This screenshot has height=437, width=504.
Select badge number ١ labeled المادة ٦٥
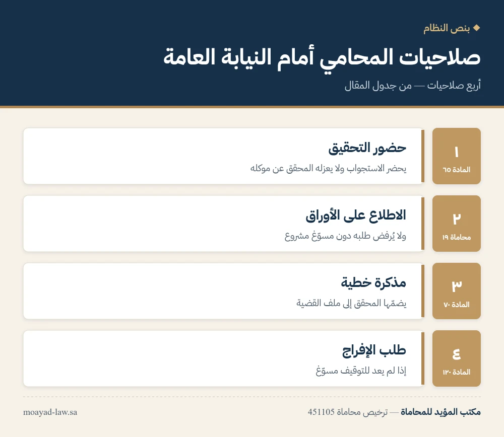coord(457,156)
